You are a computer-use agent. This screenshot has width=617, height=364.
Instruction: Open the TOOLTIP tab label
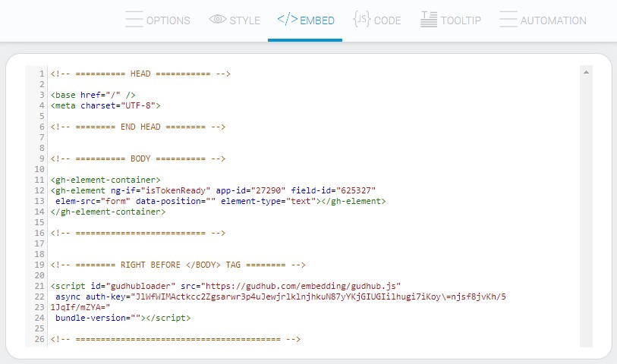(461, 20)
